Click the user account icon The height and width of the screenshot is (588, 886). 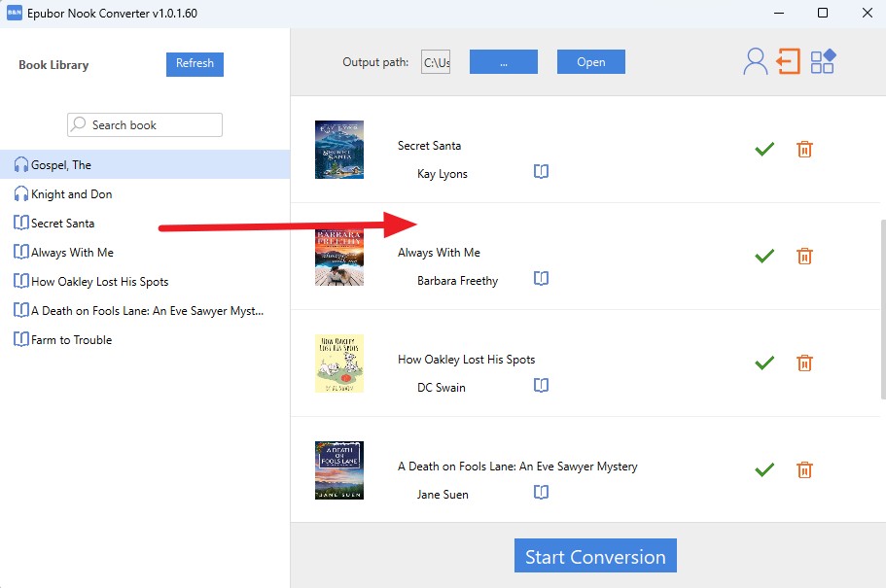click(x=755, y=61)
